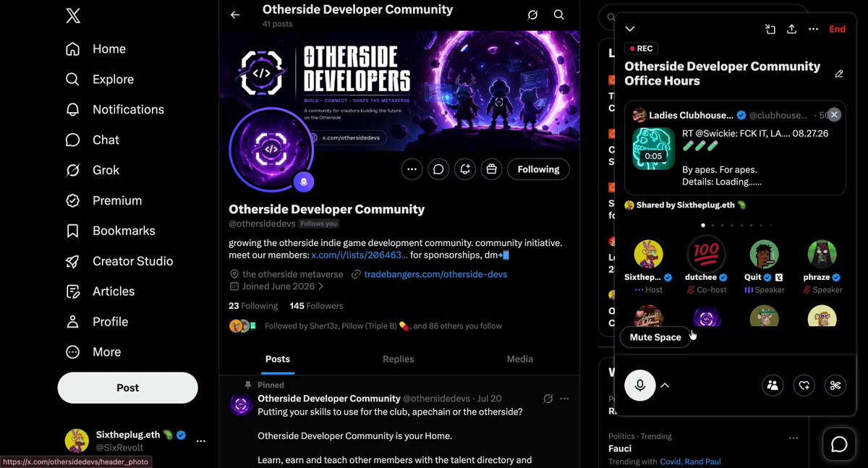This screenshot has height=468, width=868.
Task: Select the Posts tab
Action: [x=278, y=359]
